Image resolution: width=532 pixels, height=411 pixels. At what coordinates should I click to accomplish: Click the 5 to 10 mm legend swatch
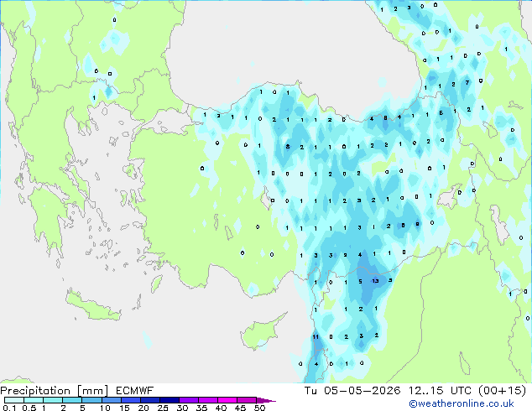point(91,400)
